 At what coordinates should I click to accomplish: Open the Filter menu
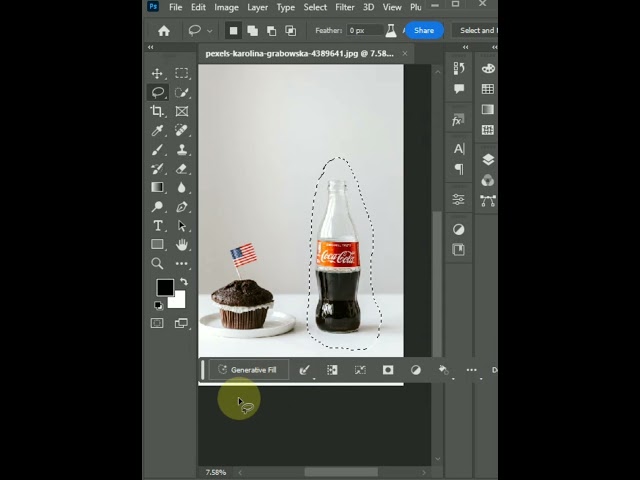click(x=345, y=7)
